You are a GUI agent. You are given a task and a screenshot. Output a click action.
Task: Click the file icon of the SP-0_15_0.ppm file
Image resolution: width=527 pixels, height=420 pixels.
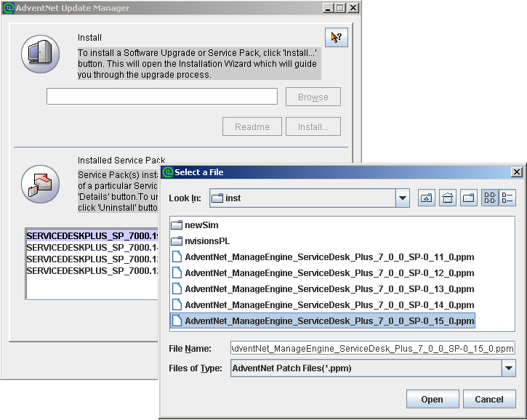(177, 320)
